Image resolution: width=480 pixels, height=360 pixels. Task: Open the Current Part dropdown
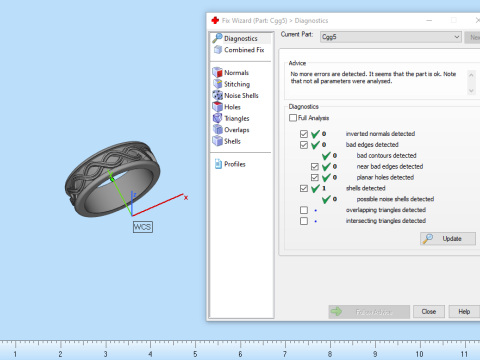tap(391, 37)
